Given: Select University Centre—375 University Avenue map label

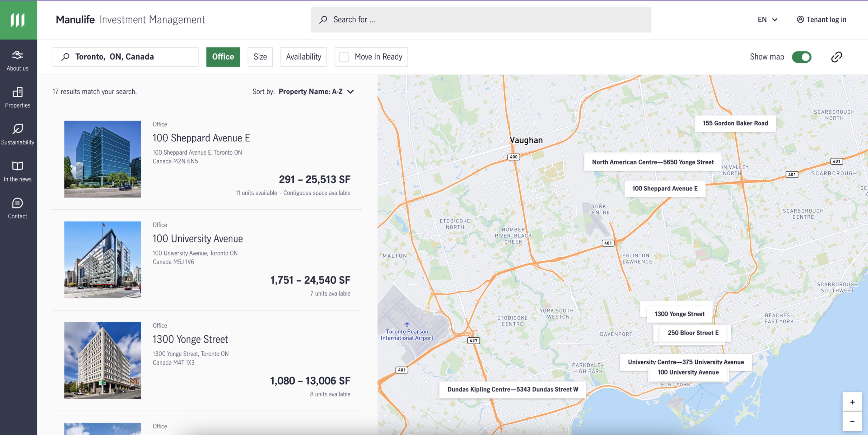Looking at the screenshot, I should 686,362.
